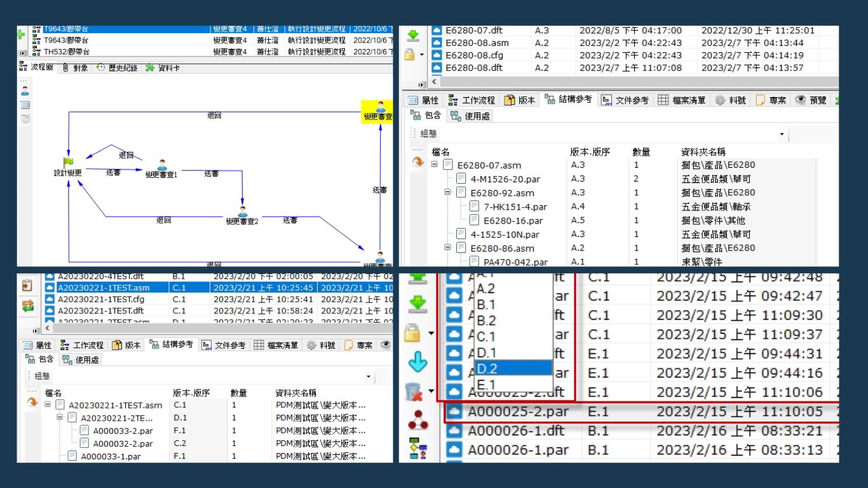This screenshot has height=488, width=868.
Task: Click the 變更審查1 user node icon
Action: (x=161, y=165)
